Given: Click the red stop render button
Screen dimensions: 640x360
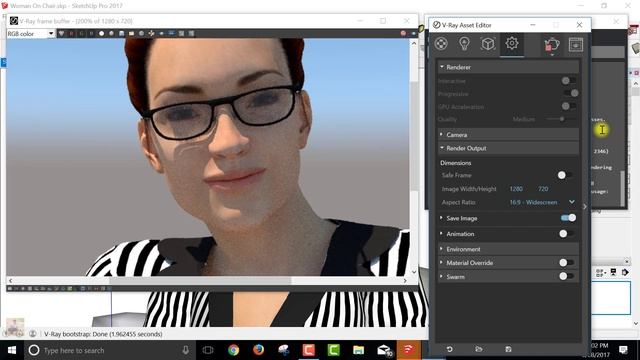Looking at the screenshot, I should (403, 33).
